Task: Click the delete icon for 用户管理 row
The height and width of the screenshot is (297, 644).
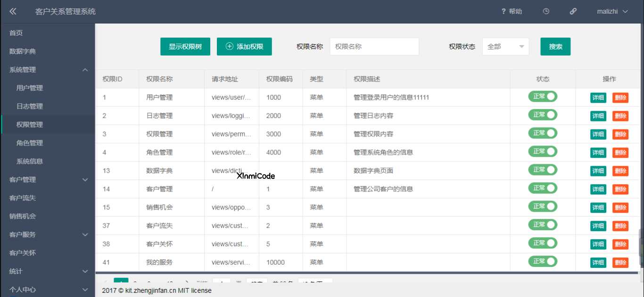Action: (x=620, y=98)
